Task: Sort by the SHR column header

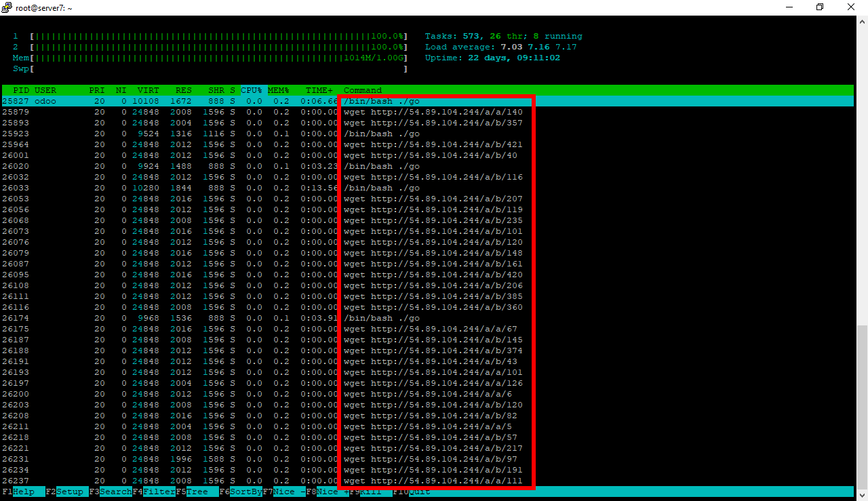Action: tap(216, 90)
